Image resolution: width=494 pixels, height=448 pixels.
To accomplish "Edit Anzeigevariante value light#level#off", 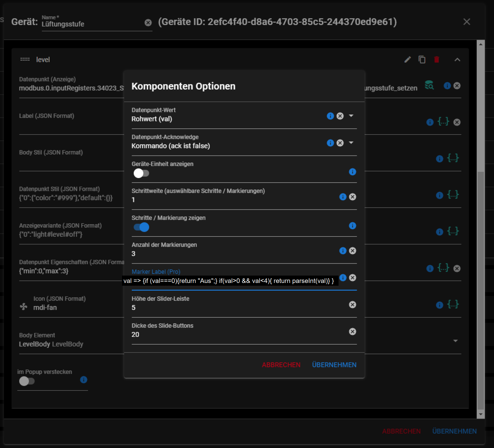I will (x=51, y=234).
